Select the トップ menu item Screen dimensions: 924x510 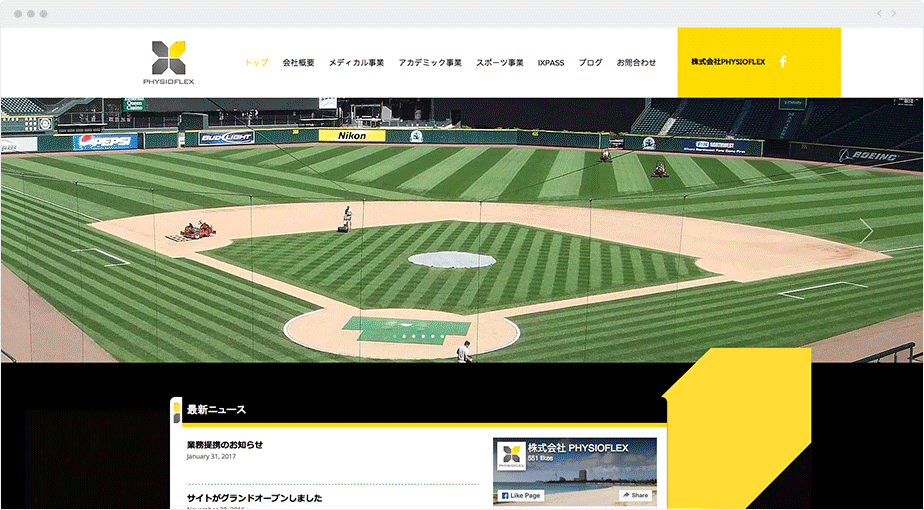pos(256,62)
